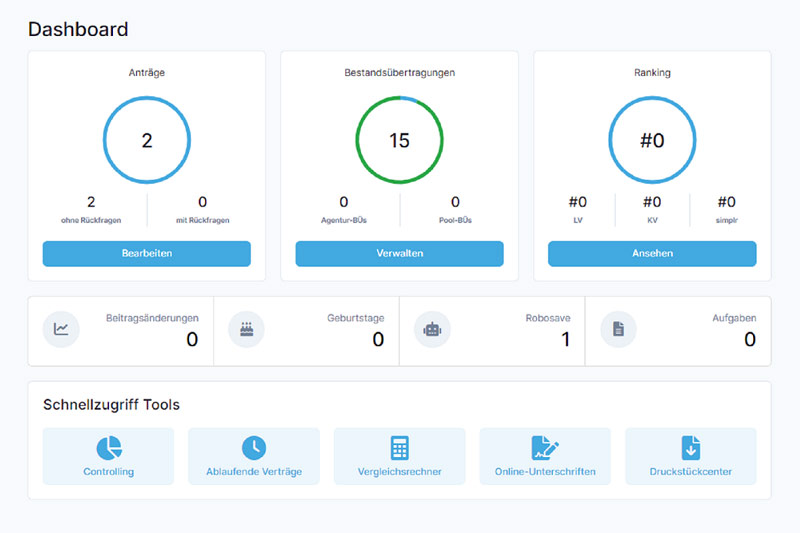Click the Bearbeiten button under Anträge
800x533 pixels.
[x=147, y=253]
